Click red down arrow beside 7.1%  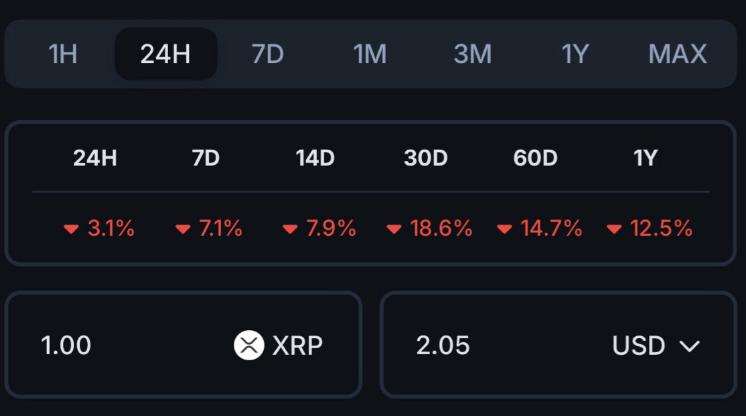pyautogui.click(x=182, y=229)
